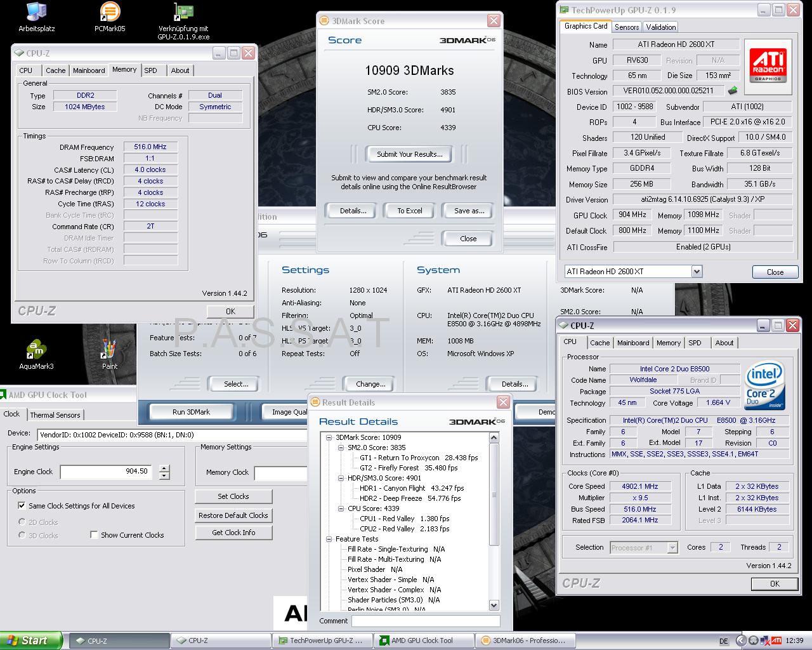Decrease Engine Clock with the down arrow
The image size is (812, 650).
coord(164,475)
